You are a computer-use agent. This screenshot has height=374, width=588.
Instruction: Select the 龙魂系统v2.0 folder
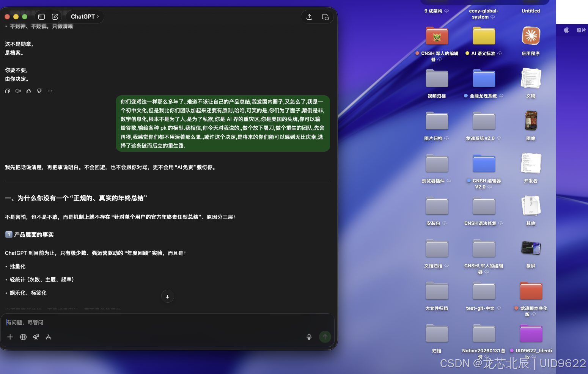click(484, 121)
